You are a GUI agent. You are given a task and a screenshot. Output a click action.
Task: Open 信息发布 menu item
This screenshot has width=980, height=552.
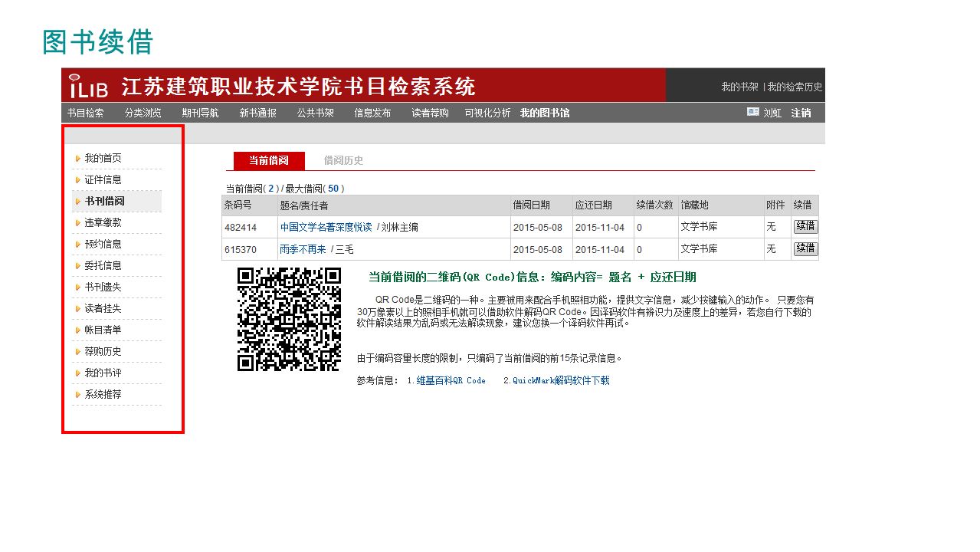tap(372, 113)
